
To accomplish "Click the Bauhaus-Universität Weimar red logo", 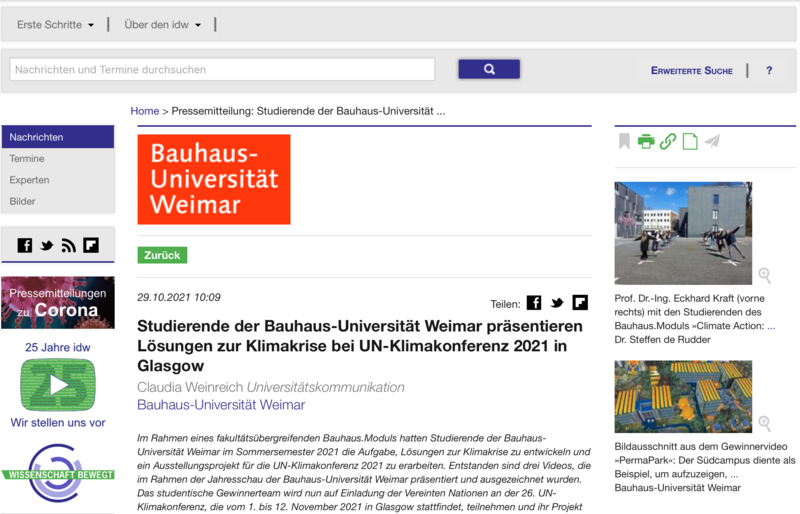I will click(214, 179).
